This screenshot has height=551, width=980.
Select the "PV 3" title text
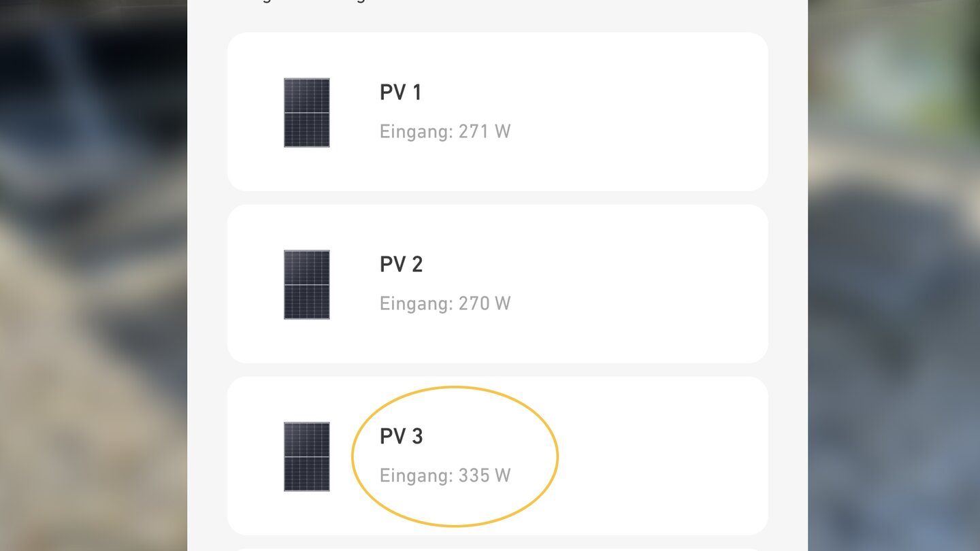pyautogui.click(x=401, y=437)
